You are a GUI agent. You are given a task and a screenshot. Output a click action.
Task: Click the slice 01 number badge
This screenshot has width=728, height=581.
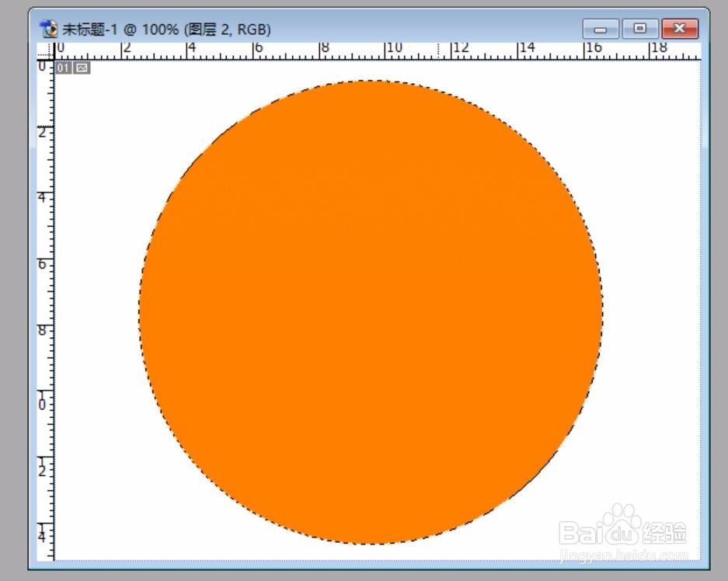point(63,68)
